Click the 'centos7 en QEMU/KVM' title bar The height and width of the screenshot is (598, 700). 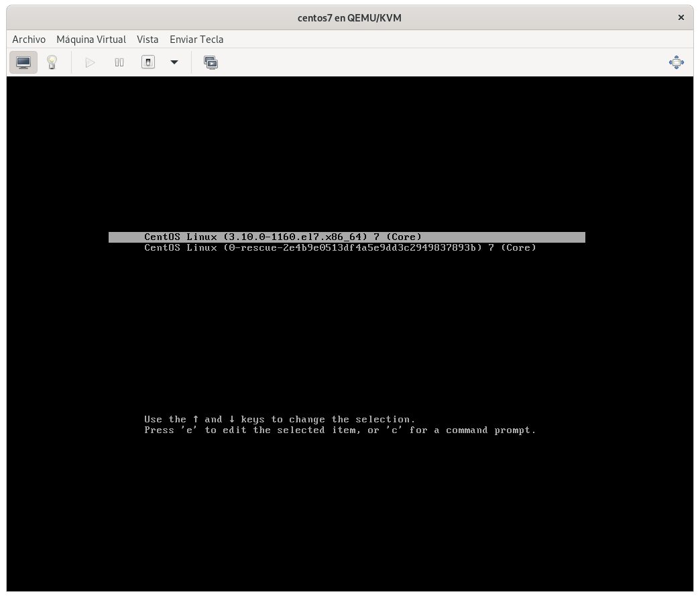point(349,18)
